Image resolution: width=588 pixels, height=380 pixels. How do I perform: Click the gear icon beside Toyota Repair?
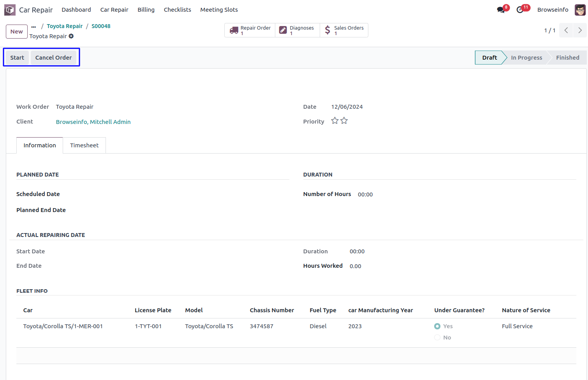pos(71,36)
